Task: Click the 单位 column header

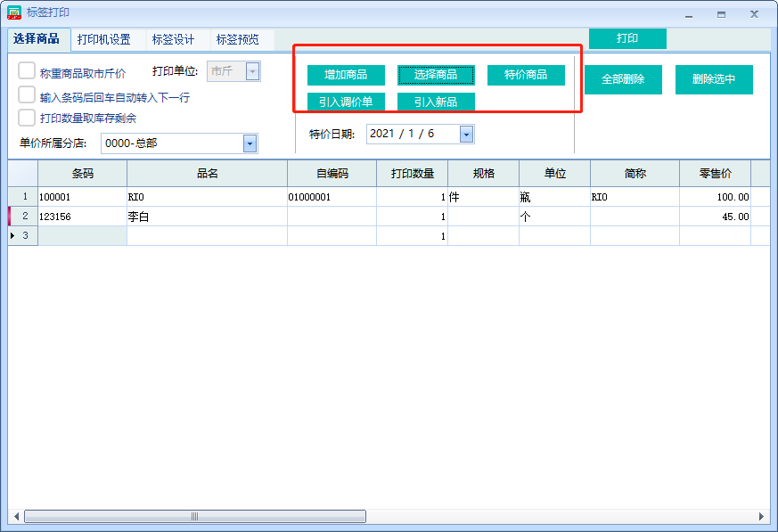Action: coord(554,174)
